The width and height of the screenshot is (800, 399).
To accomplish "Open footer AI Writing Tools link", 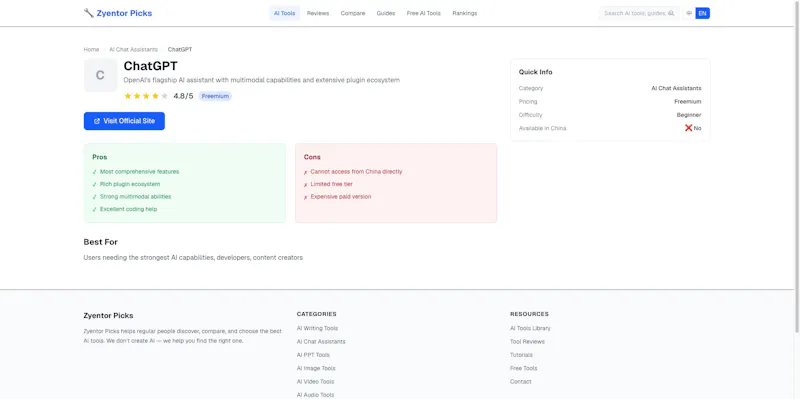I will (317, 329).
